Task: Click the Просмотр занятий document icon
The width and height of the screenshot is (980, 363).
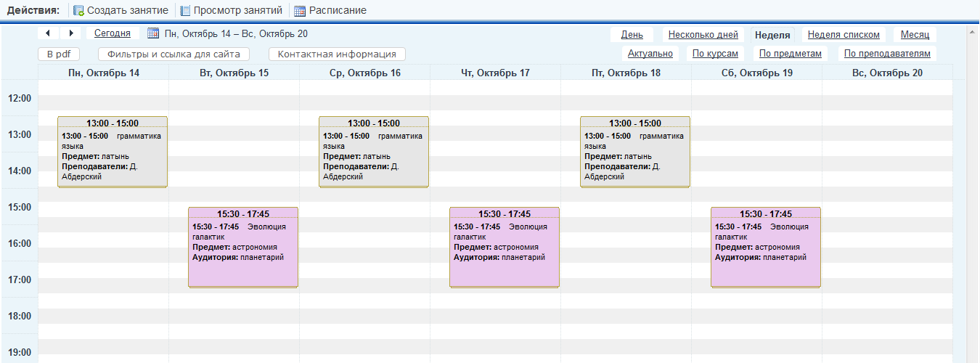Action: pyautogui.click(x=185, y=11)
